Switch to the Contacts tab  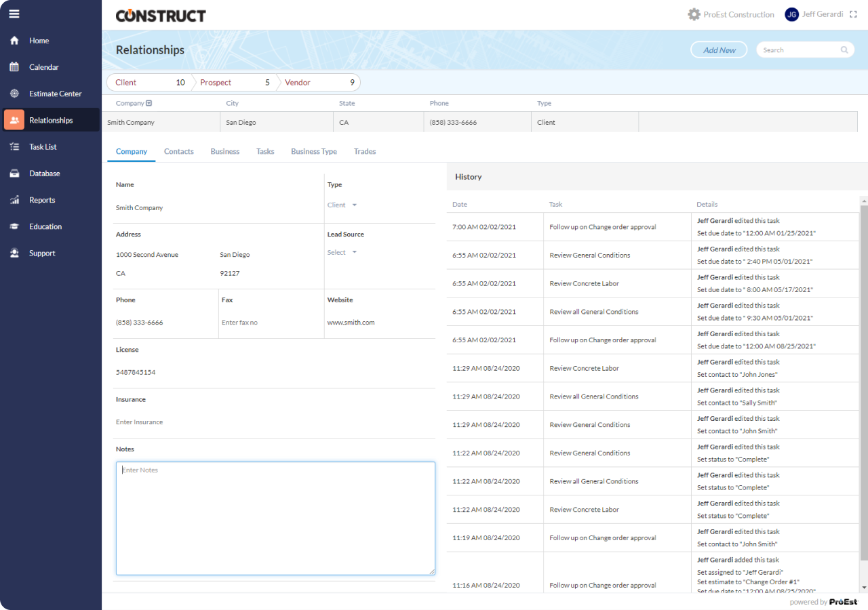click(x=178, y=151)
